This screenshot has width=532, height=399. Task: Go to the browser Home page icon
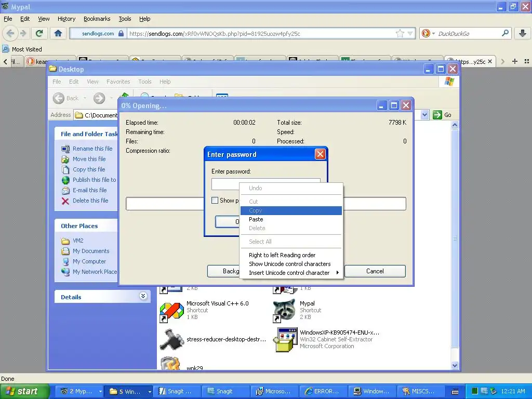coord(58,33)
